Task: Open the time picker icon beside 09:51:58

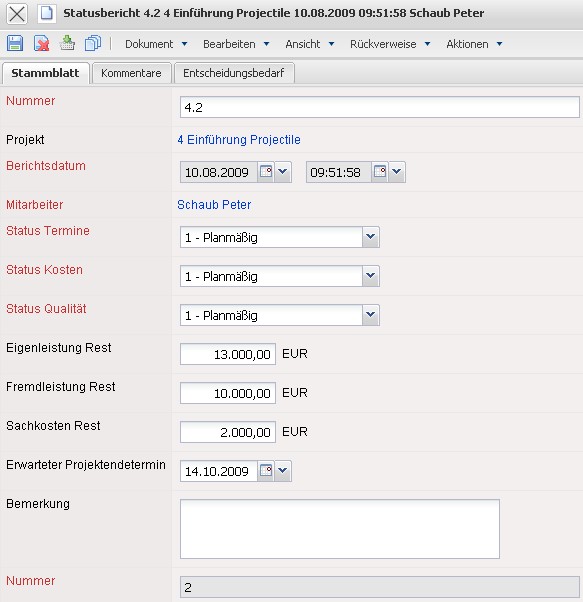Action: [x=380, y=172]
